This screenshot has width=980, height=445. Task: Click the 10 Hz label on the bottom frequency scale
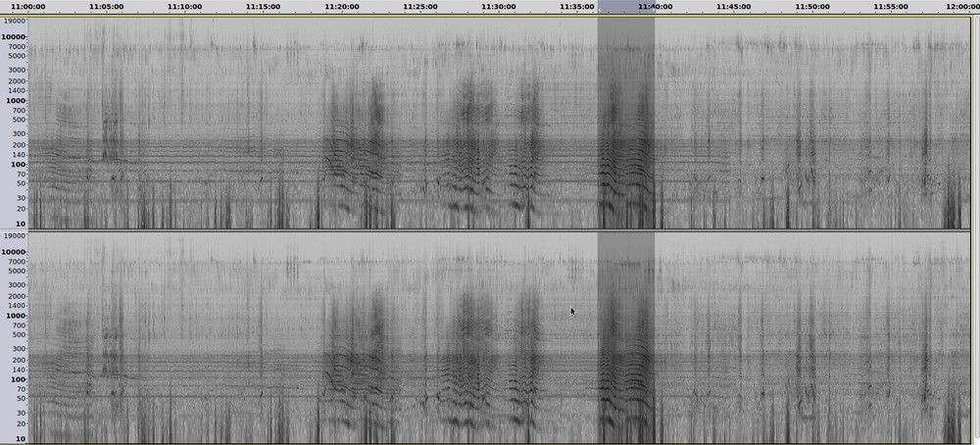pyautogui.click(x=20, y=439)
